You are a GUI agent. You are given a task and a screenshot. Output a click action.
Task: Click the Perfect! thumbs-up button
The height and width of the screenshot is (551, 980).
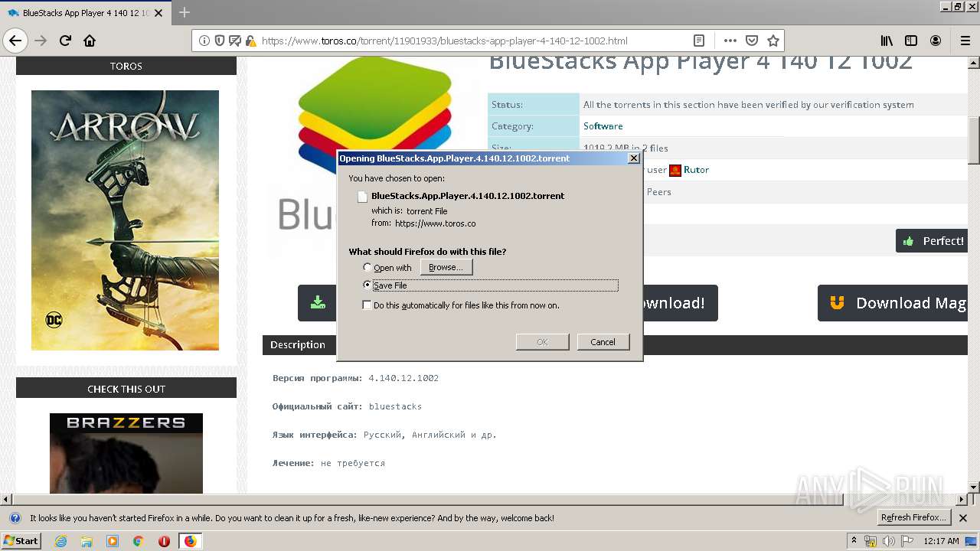click(x=933, y=241)
